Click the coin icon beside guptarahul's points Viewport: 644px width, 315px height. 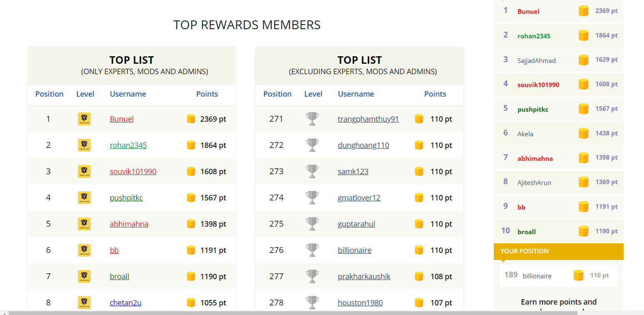(x=419, y=224)
